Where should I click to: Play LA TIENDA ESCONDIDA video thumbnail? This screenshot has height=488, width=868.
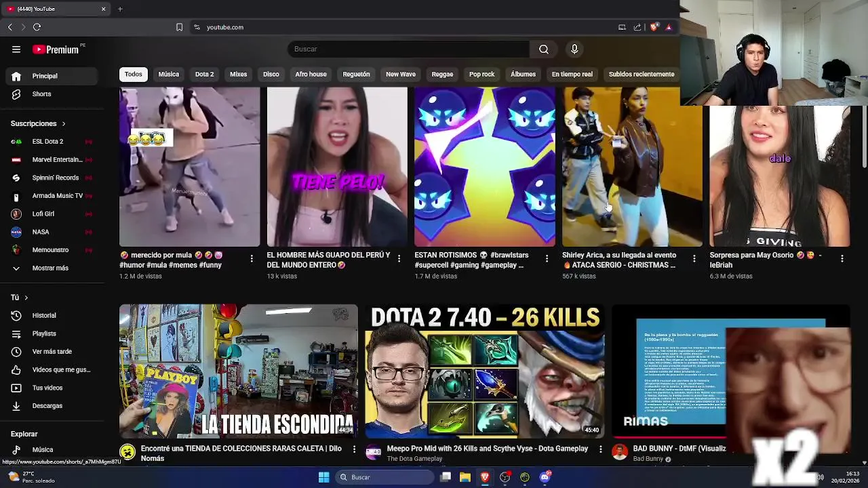click(x=239, y=371)
